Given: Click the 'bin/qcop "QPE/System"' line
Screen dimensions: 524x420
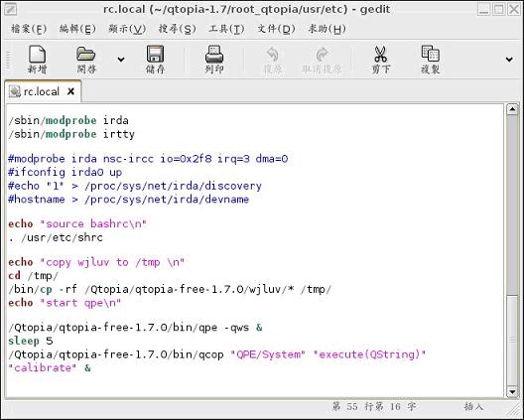Looking at the screenshot, I should coord(217,354).
